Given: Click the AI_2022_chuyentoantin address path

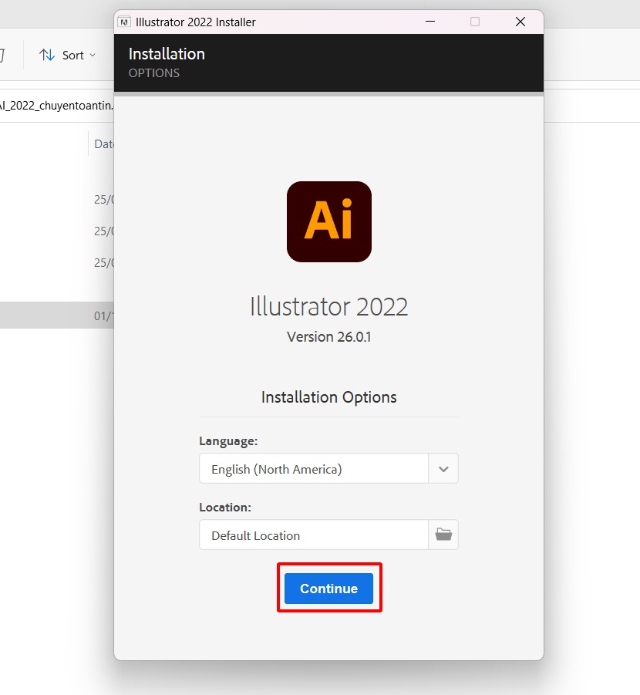Looking at the screenshot, I should pyautogui.click(x=56, y=105).
